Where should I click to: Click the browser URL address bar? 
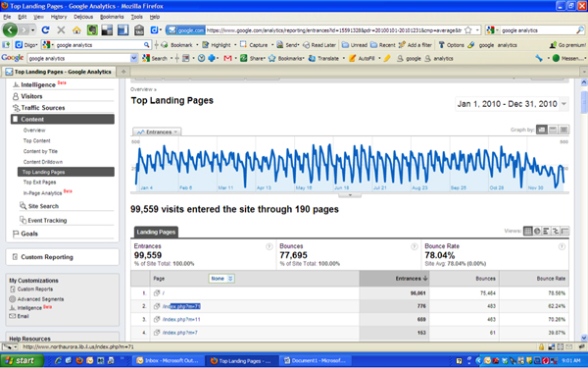click(x=334, y=30)
